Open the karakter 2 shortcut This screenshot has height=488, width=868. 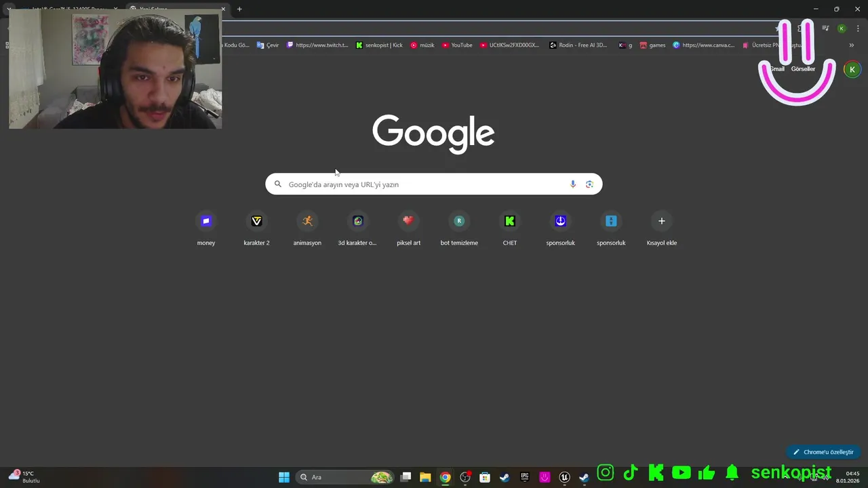pyautogui.click(x=256, y=229)
